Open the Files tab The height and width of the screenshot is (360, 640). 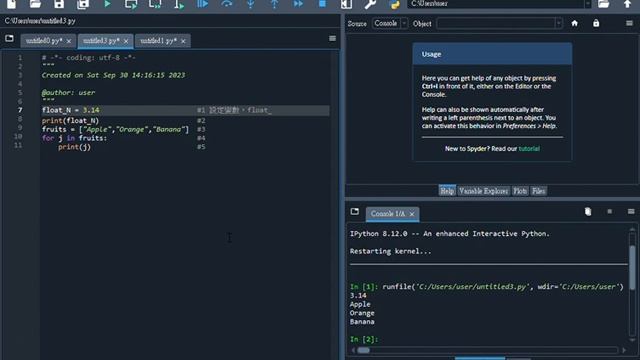tap(538, 191)
